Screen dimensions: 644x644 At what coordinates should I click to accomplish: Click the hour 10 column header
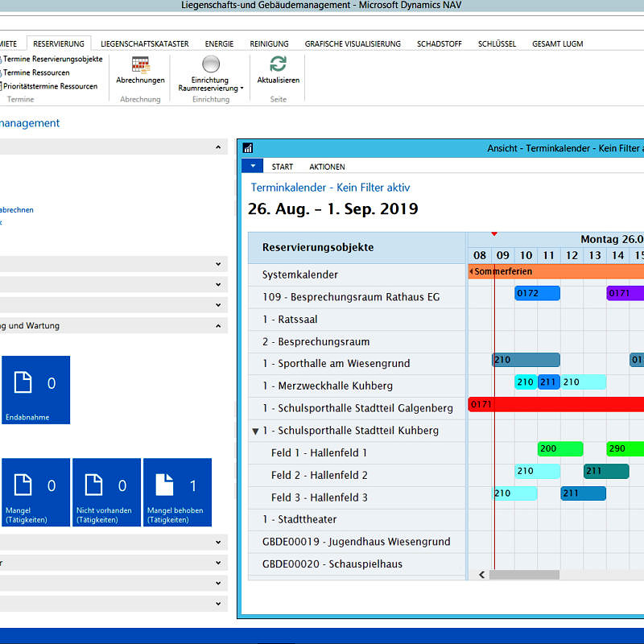(526, 255)
